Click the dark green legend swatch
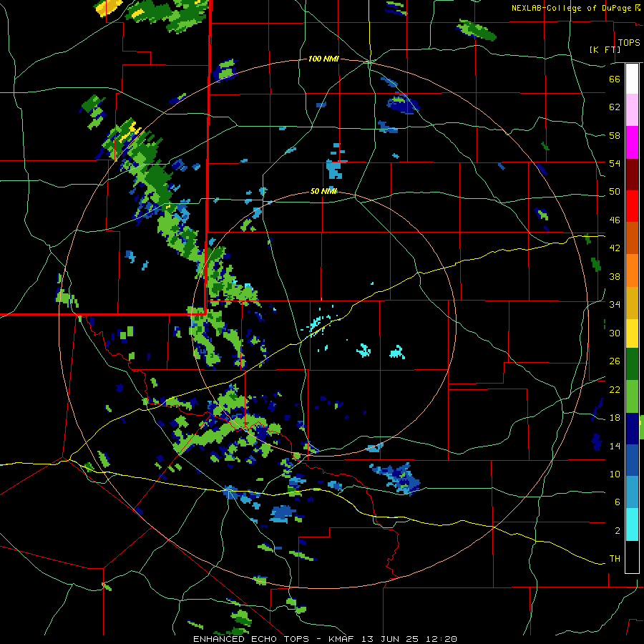 (632, 364)
